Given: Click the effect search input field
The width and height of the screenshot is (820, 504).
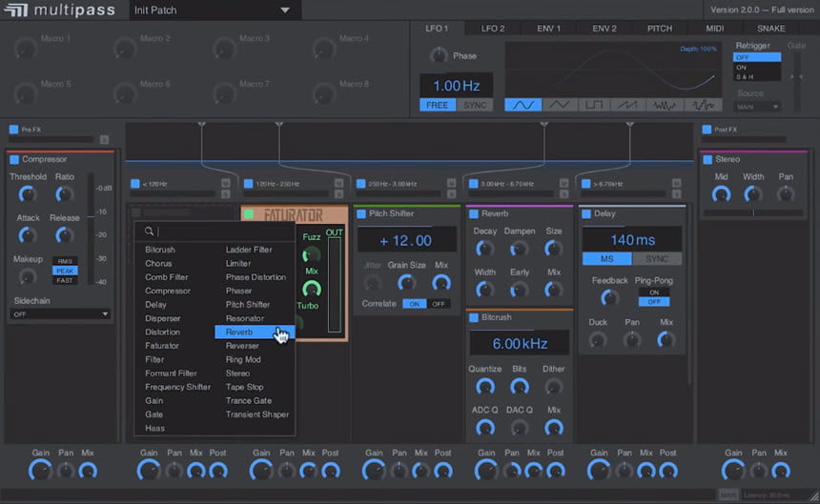Looking at the screenshot, I should (x=215, y=231).
